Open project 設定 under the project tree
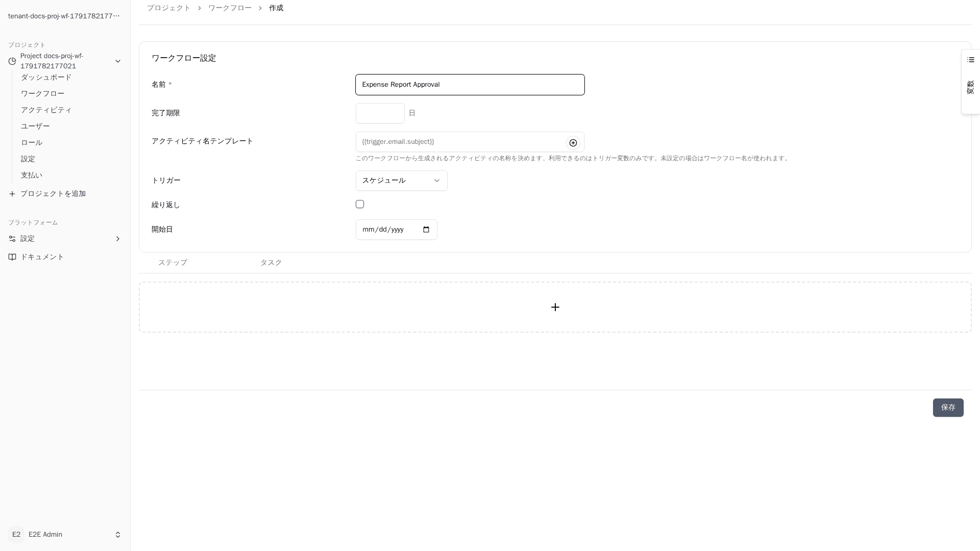This screenshot has height=551, width=980. (x=28, y=159)
